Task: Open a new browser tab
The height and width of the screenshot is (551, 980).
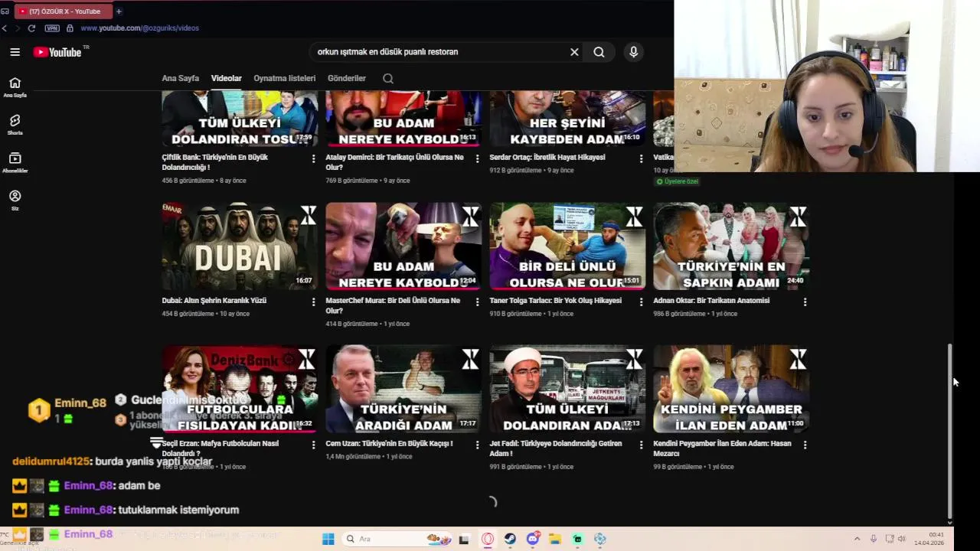Action: (x=119, y=11)
